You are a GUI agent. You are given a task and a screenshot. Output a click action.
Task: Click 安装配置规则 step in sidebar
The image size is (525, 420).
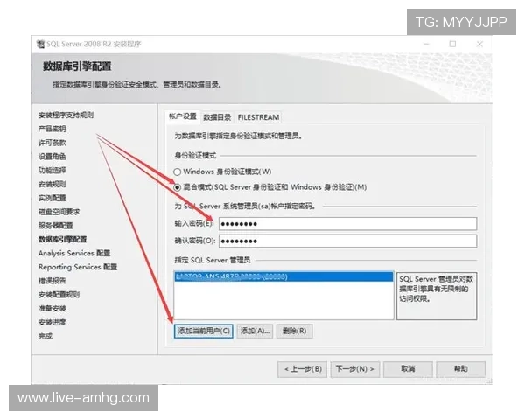point(59,295)
